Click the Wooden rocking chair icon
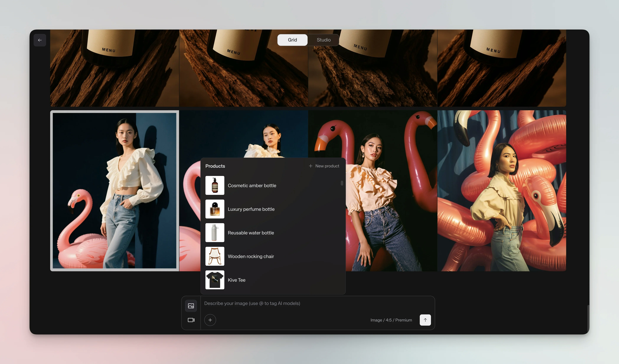This screenshot has width=619, height=364. 215,256
